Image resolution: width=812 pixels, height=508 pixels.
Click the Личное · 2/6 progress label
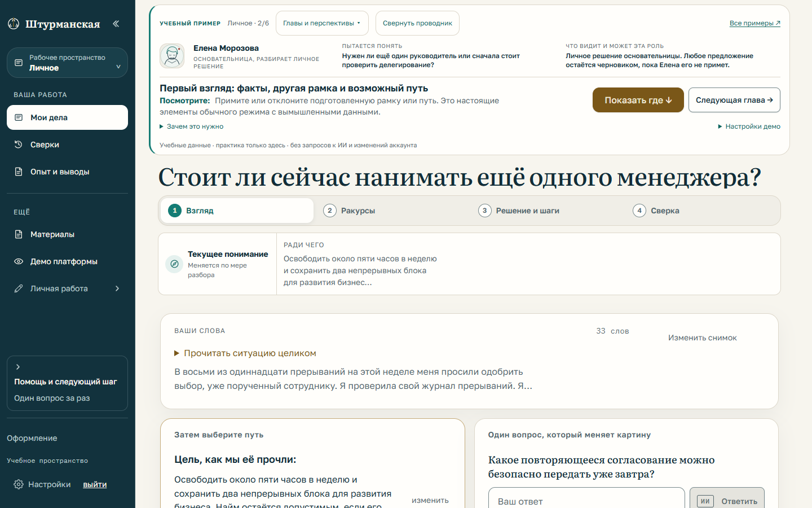248,23
